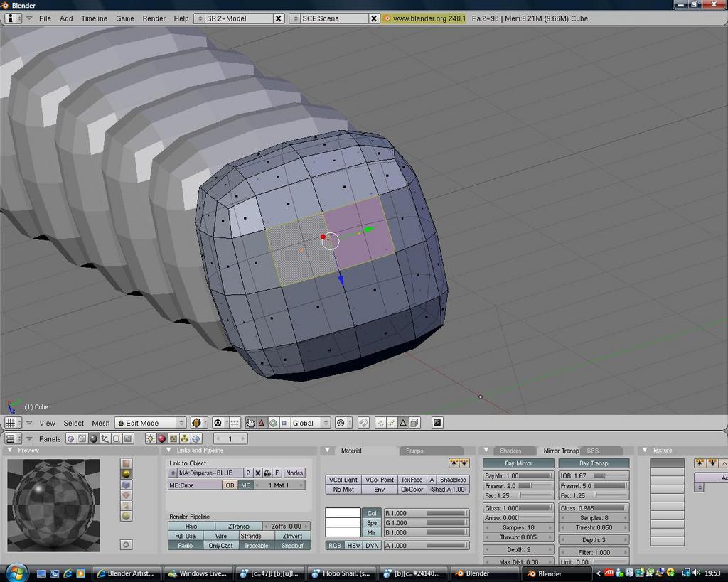
Task: Select the translate manipulator triangle icon
Action: coord(262,423)
